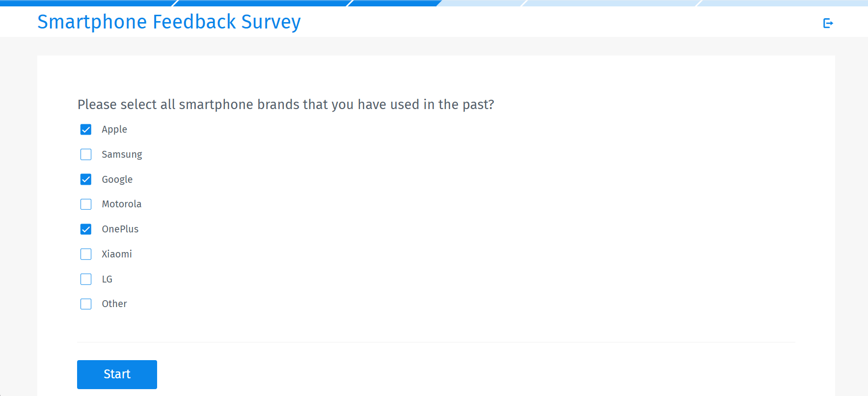Click the Google label text
The width and height of the screenshot is (868, 396).
tap(117, 179)
